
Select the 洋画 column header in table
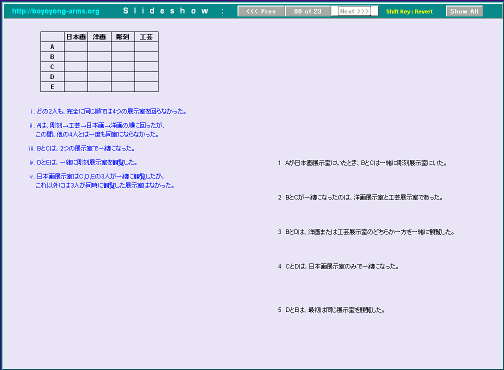click(99, 37)
